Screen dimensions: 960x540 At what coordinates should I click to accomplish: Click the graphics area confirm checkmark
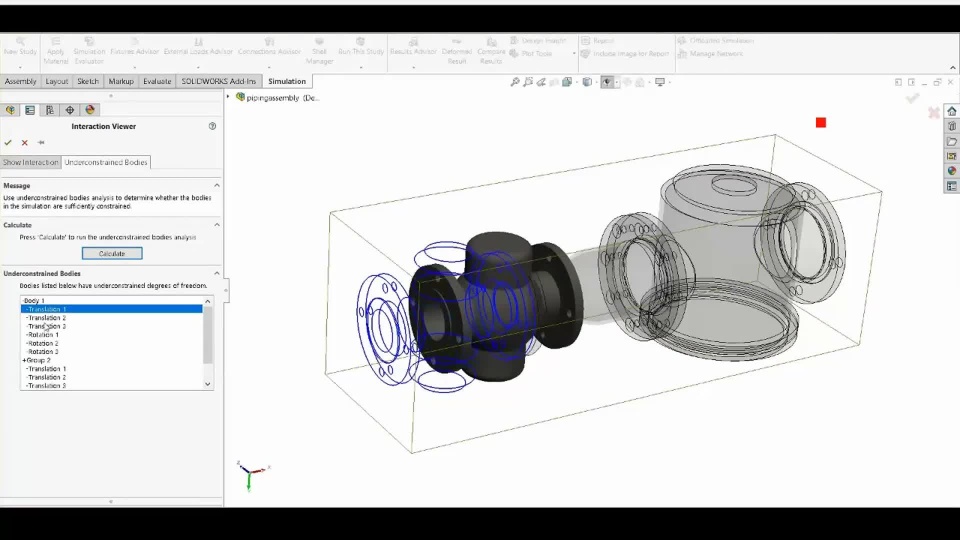click(912, 97)
